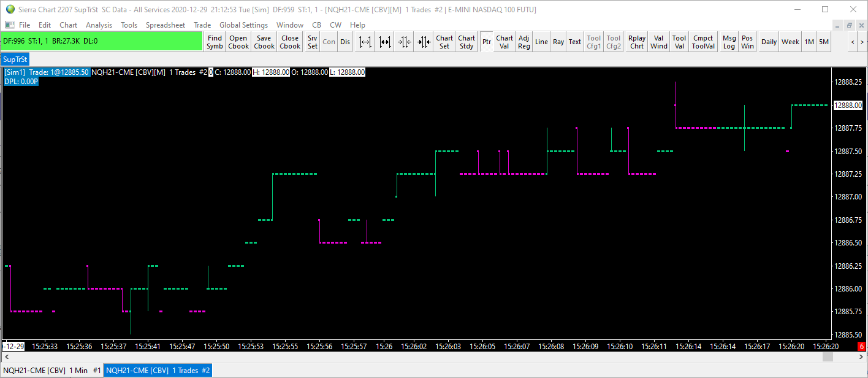Viewport: 868px width, 378px height.
Task: Toggle the Cmpct ToolVal window
Action: (x=703, y=42)
